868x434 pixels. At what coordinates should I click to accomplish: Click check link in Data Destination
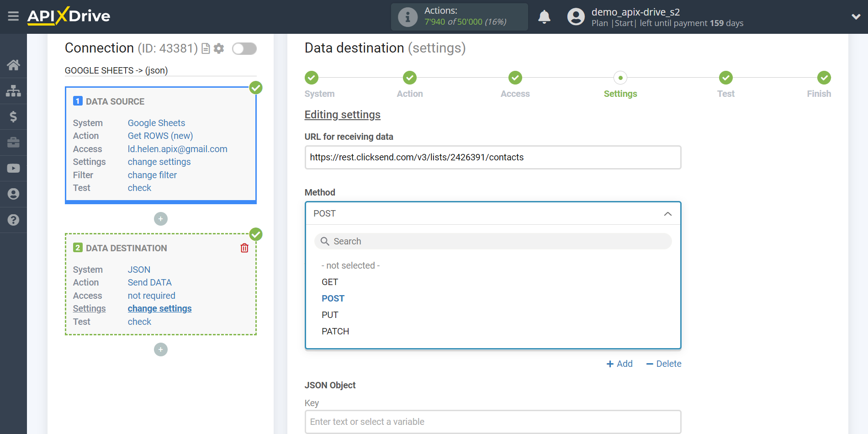coord(139,322)
